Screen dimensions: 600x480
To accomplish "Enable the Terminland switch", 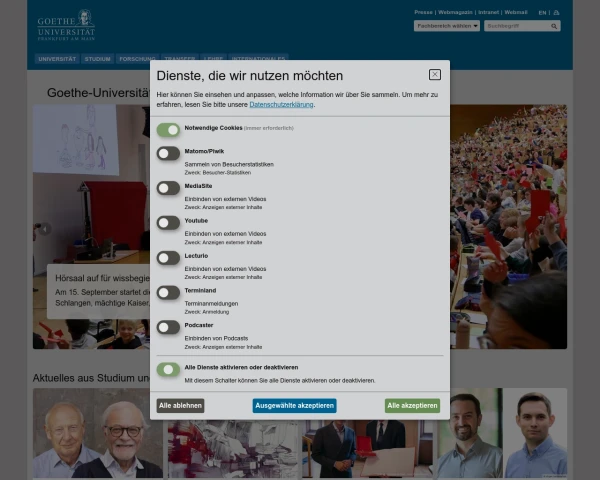I will (168, 292).
